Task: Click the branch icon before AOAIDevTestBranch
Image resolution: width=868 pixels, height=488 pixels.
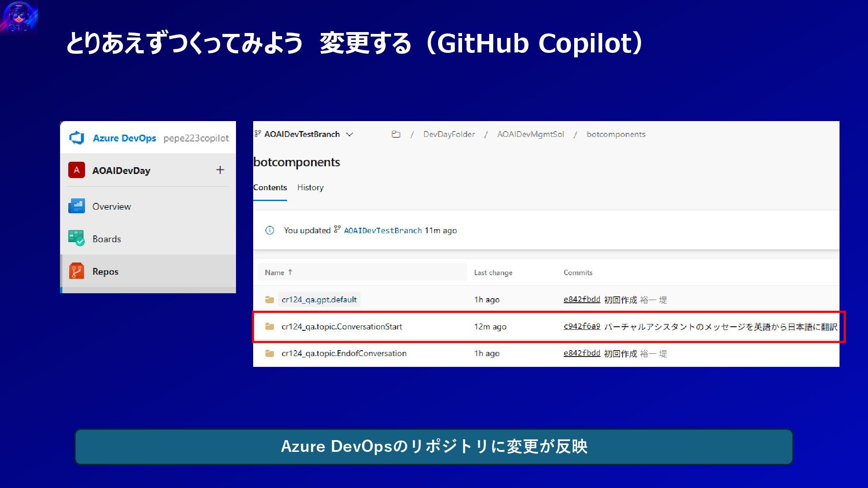Action: [x=258, y=134]
